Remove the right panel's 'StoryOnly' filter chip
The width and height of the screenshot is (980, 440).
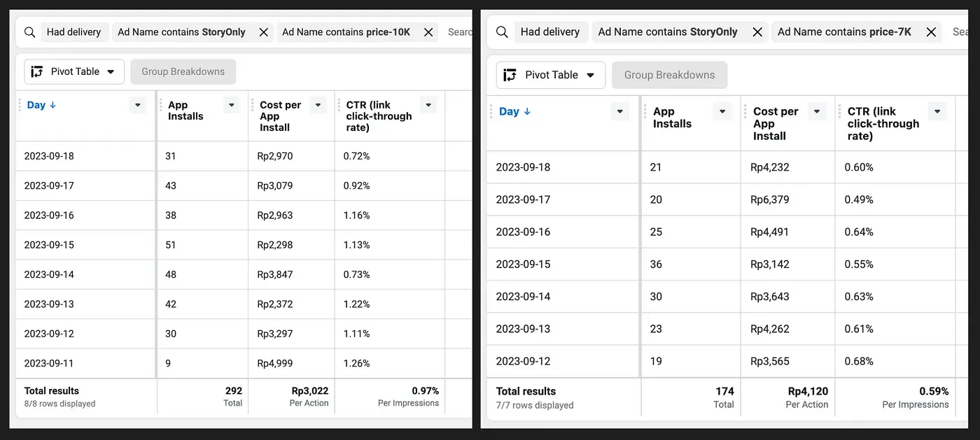pos(757,32)
